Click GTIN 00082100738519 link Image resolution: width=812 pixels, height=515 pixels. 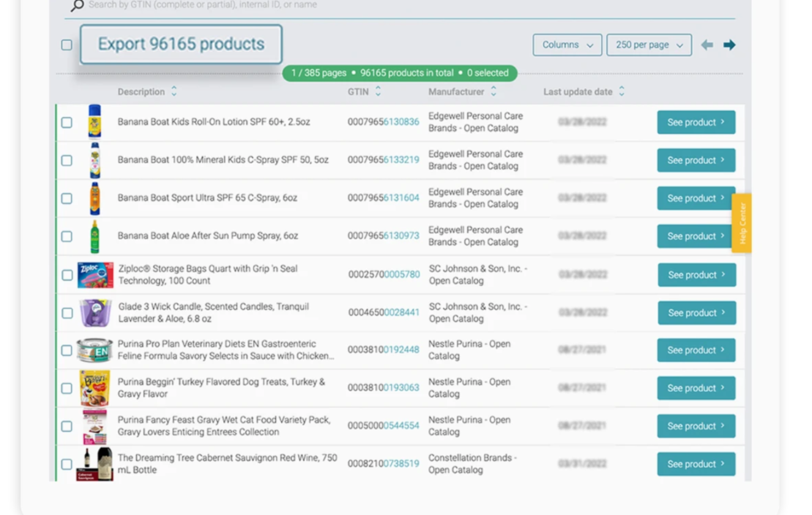click(x=384, y=464)
